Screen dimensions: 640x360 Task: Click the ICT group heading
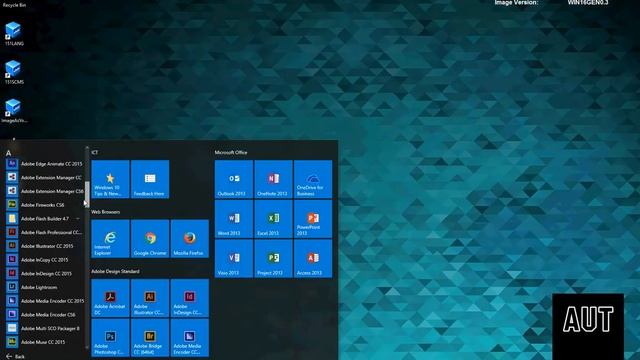(x=94, y=152)
